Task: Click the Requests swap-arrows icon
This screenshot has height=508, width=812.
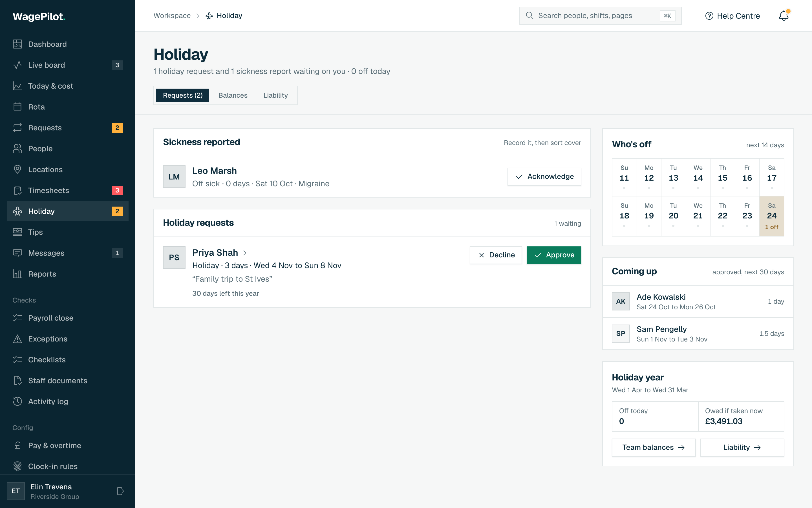Action: 17,128
